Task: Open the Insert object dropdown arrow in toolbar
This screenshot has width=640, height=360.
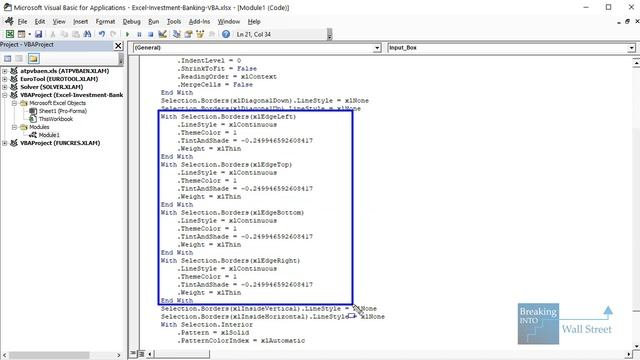Action: (x=29, y=34)
